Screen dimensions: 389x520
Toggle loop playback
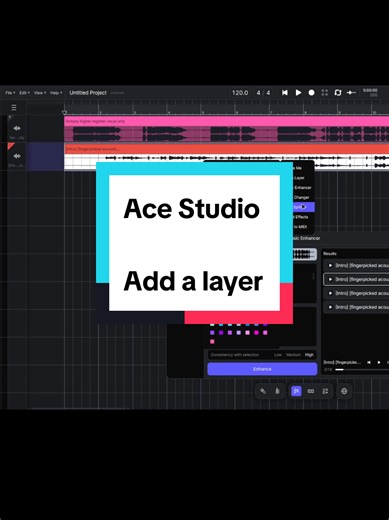click(338, 93)
